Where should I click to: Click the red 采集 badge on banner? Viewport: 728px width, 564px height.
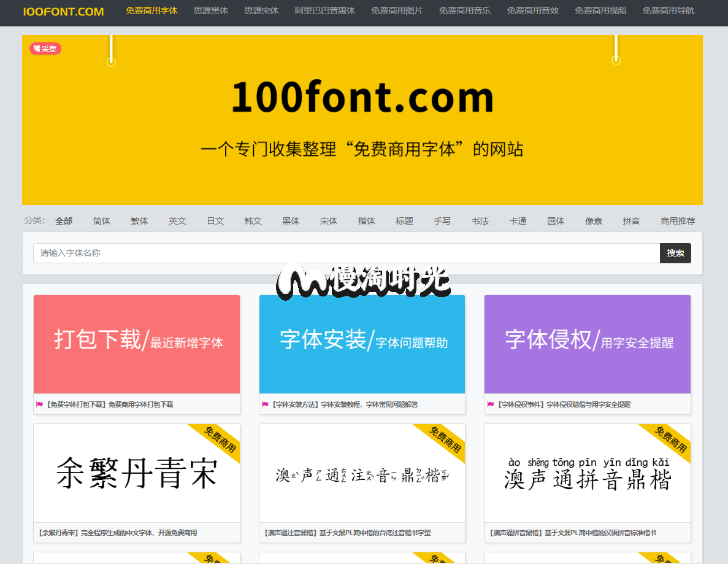[45, 48]
